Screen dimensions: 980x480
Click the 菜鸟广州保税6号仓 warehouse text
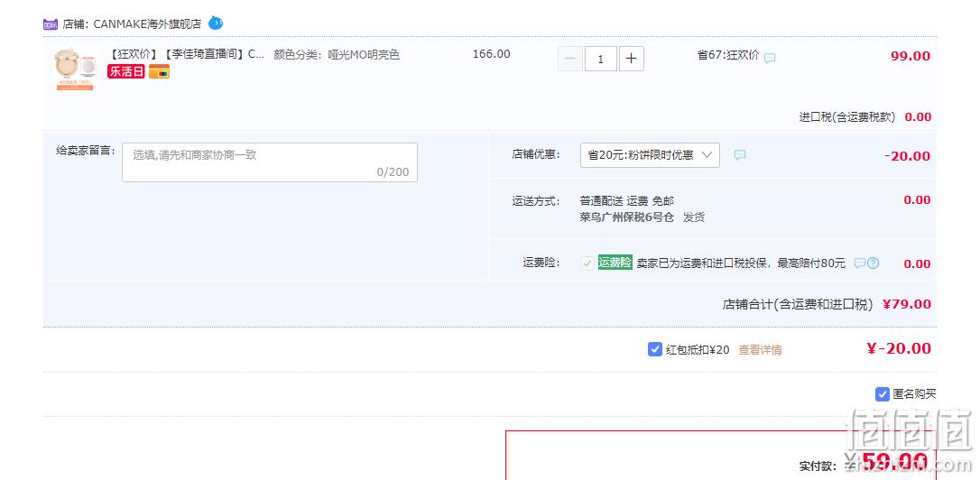pos(627,217)
